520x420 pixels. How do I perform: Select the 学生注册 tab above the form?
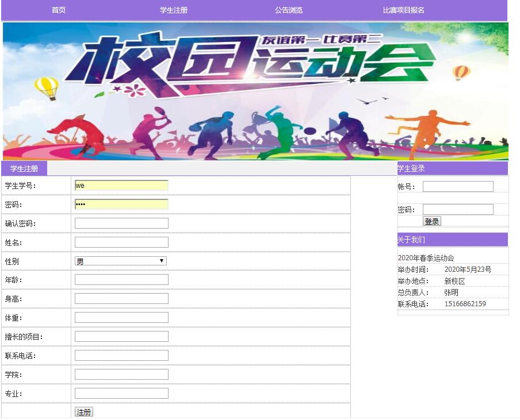pos(24,168)
